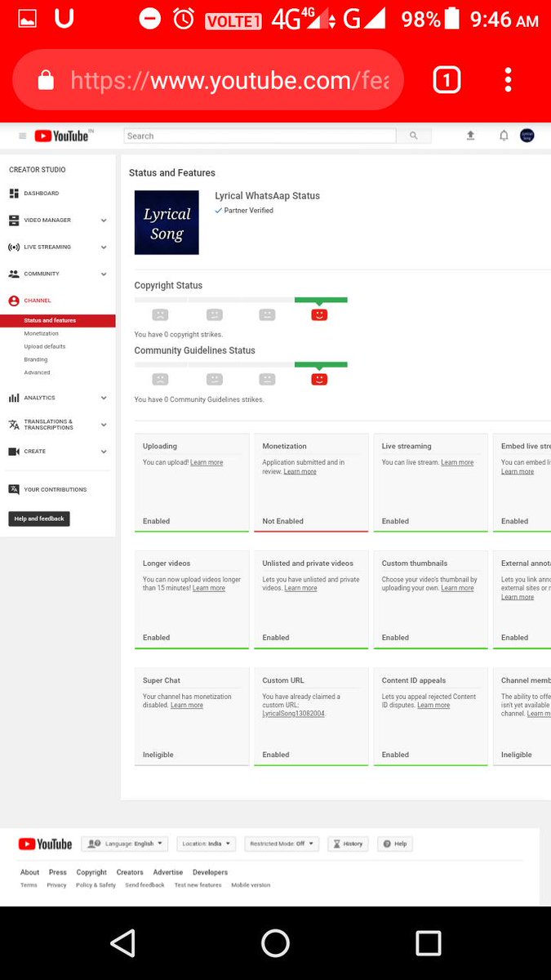Image resolution: width=551 pixels, height=980 pixels.
Task: Click the Create camera icon
Action: point(14,452)
